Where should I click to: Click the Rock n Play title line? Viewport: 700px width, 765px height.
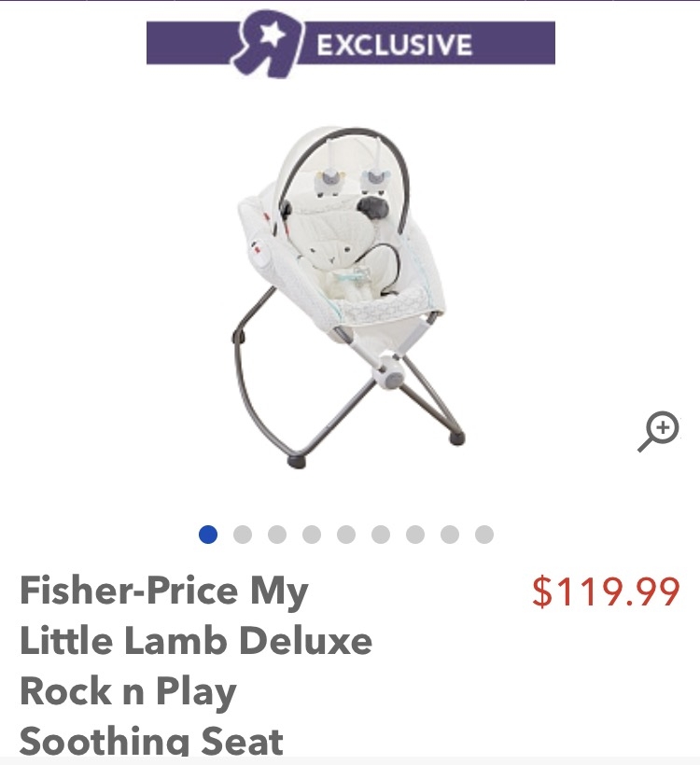click(128, 692)
